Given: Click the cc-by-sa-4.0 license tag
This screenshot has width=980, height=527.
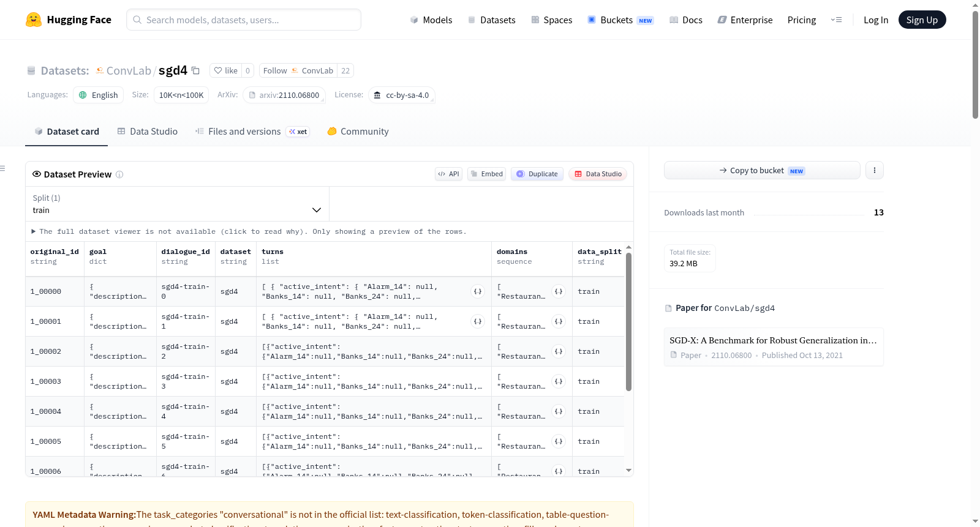Looking at the screenshot, I should click(402, 95).
